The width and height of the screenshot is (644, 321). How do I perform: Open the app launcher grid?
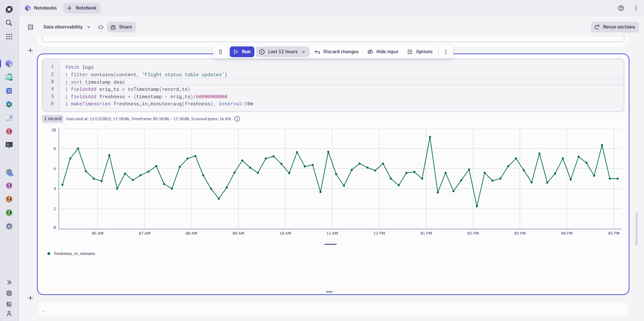pos(9,37)
